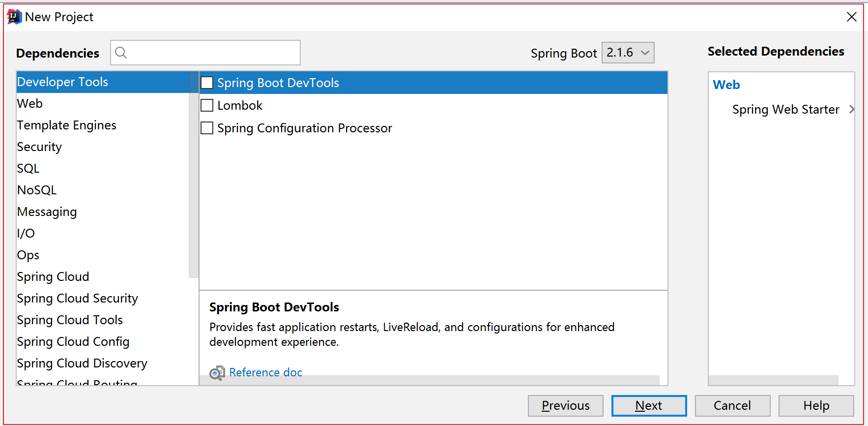Cancel the New Project wizard
The image size is (868, 426).
[x=732, y=406]
